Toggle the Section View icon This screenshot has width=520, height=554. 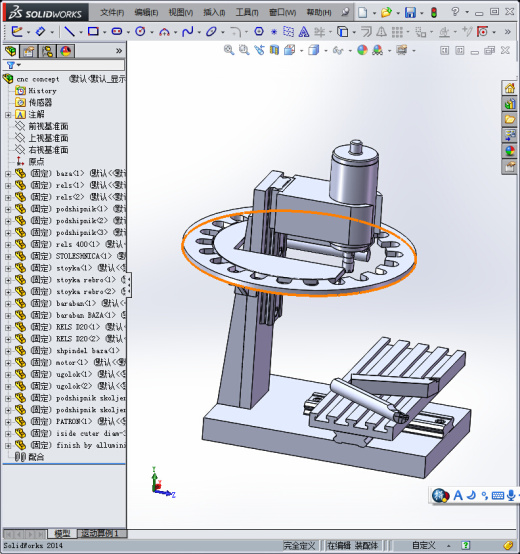pyautogui.click(x=274, y=50)
